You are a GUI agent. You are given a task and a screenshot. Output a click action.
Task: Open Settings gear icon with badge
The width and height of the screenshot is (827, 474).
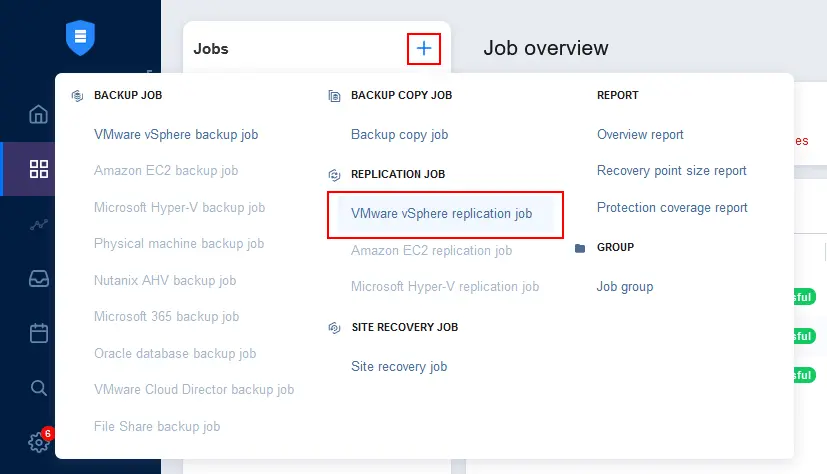pyautogui.click(x=40, y=440)
